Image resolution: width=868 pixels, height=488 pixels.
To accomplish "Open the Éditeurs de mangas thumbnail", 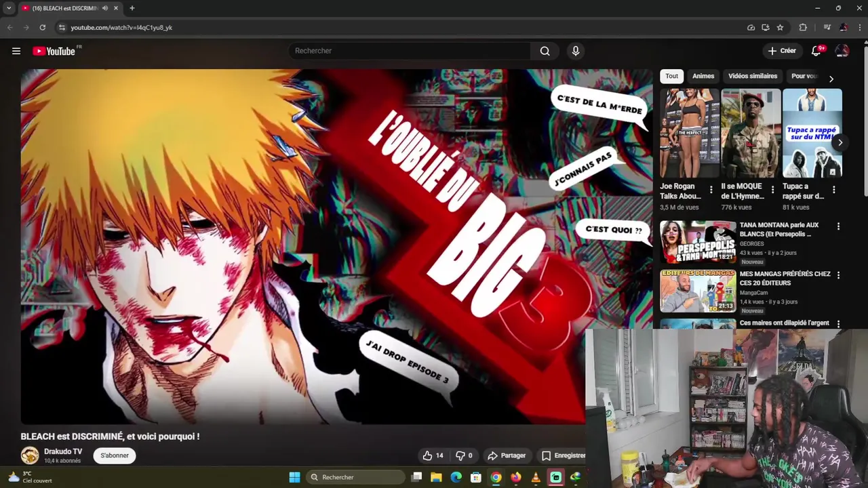I will coord(698,291).
